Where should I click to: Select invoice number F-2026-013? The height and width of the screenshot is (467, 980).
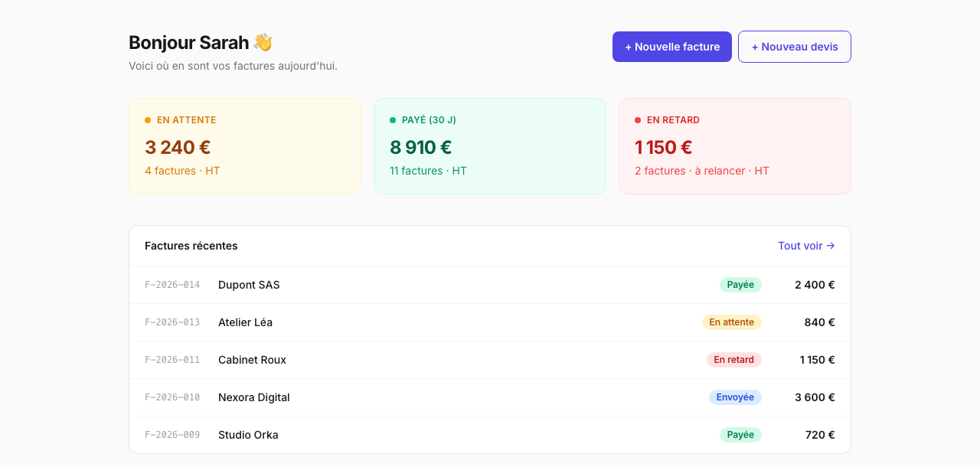click(x=172, y=322)
